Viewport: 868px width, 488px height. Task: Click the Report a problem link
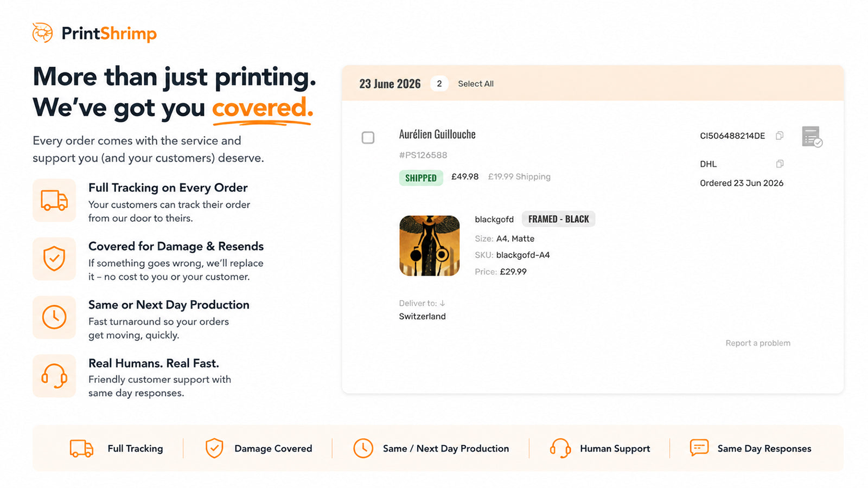click(758, 343)
